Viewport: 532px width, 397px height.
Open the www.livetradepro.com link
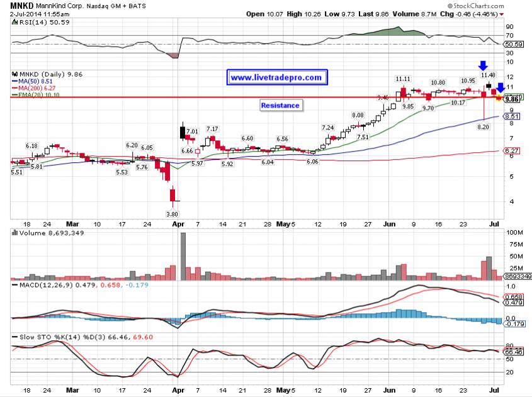[276, 78]
